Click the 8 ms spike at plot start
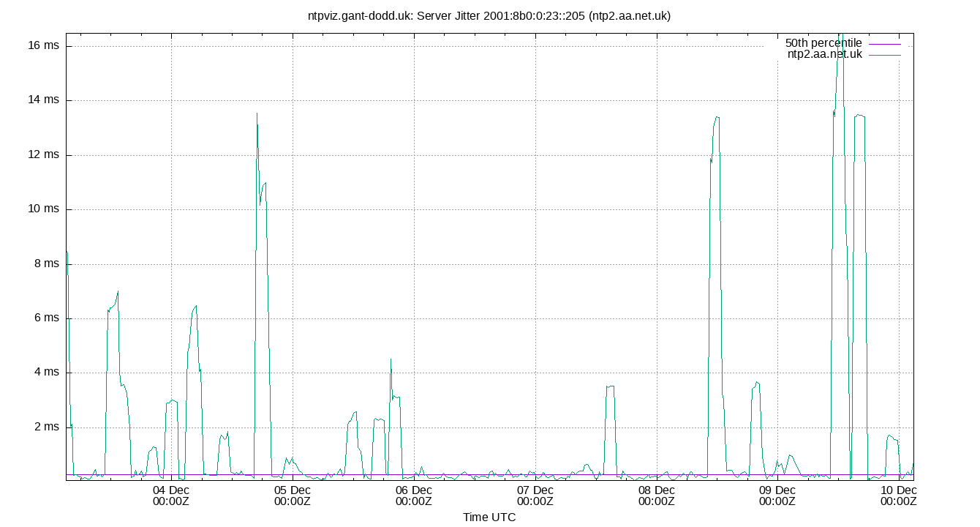The width and height of the screenshot is (980, 527). click(x=67, y=253)
